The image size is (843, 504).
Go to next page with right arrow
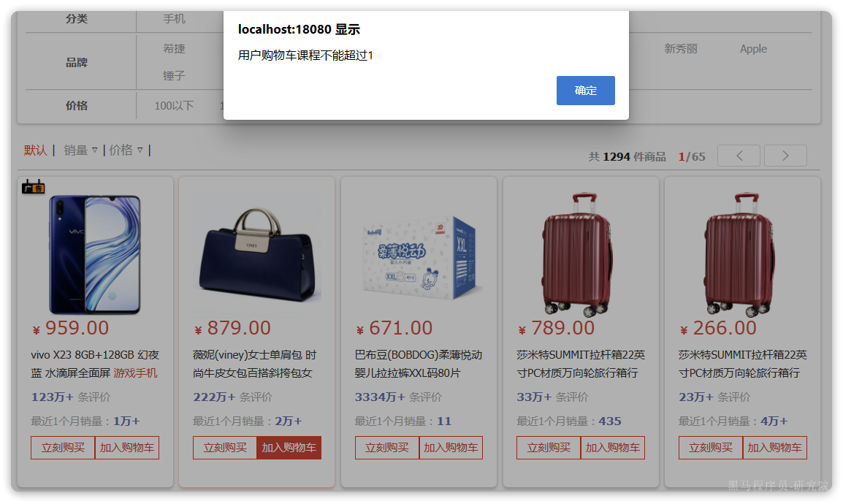(785, 156)
